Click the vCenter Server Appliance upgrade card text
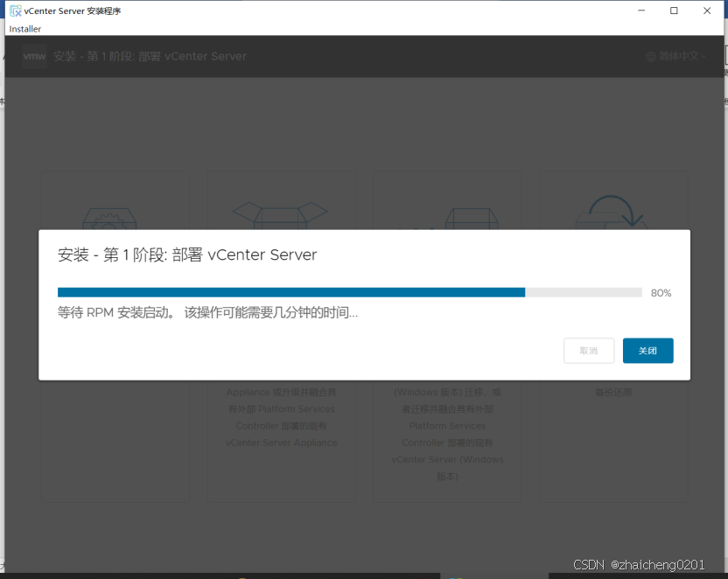The image size is (728, 579). point(282,417)
